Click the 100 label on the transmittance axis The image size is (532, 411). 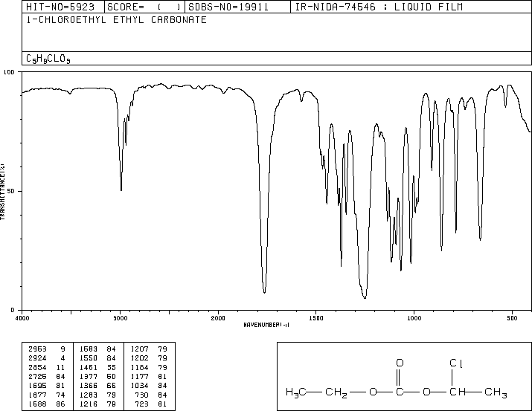[x=9, y=72]
